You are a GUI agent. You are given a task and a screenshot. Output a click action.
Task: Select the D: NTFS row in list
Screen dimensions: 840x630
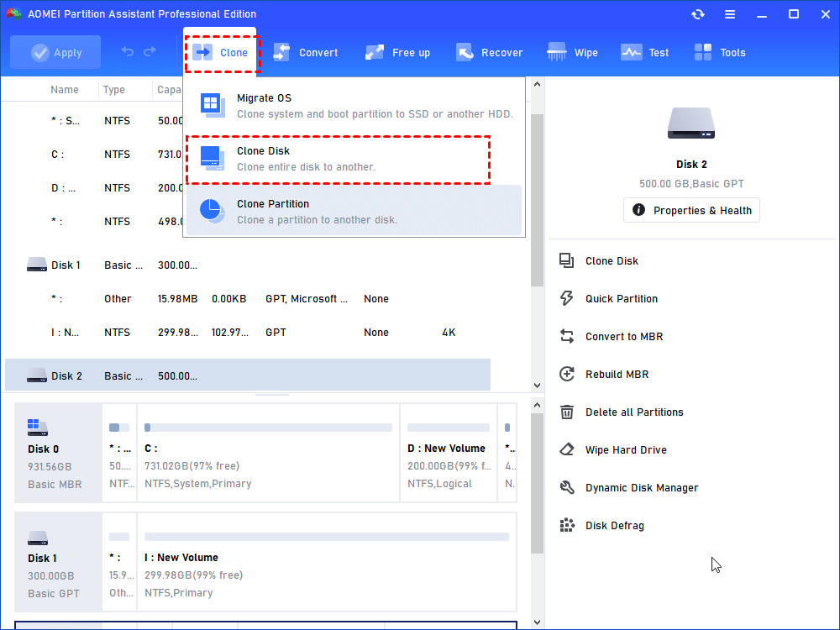pyautogui.click(x=94, y=188)
